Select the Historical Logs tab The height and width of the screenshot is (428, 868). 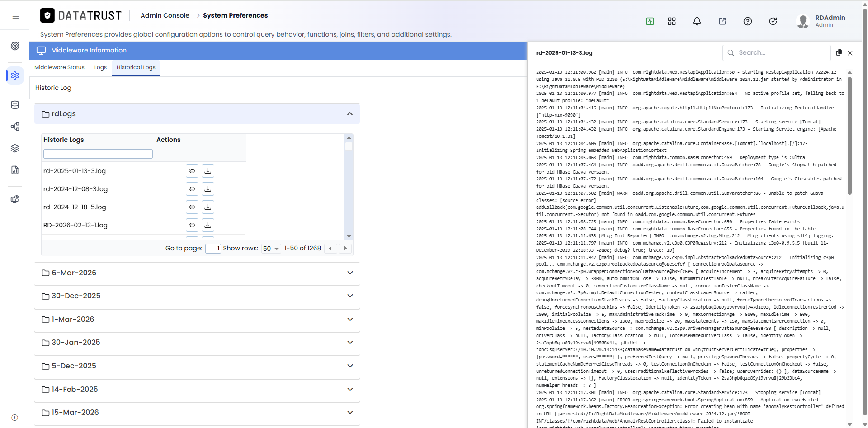136,67
